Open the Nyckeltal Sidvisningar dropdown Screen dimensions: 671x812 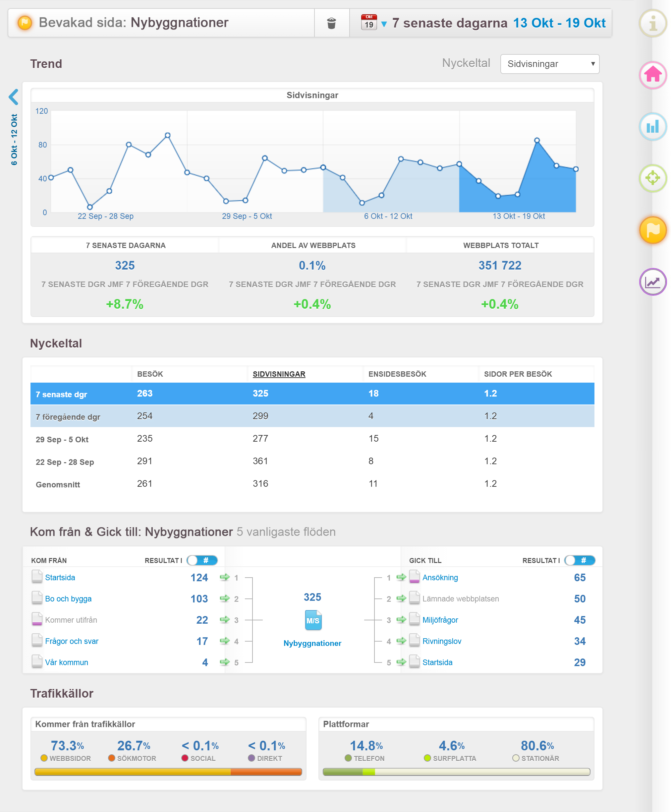550,64
